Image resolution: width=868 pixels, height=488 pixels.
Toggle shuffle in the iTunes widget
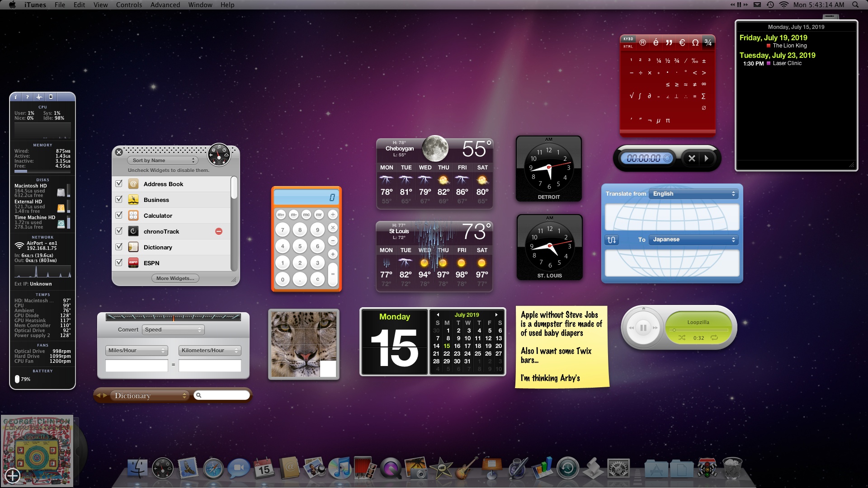pyautogui.click(x=682, y=338)
